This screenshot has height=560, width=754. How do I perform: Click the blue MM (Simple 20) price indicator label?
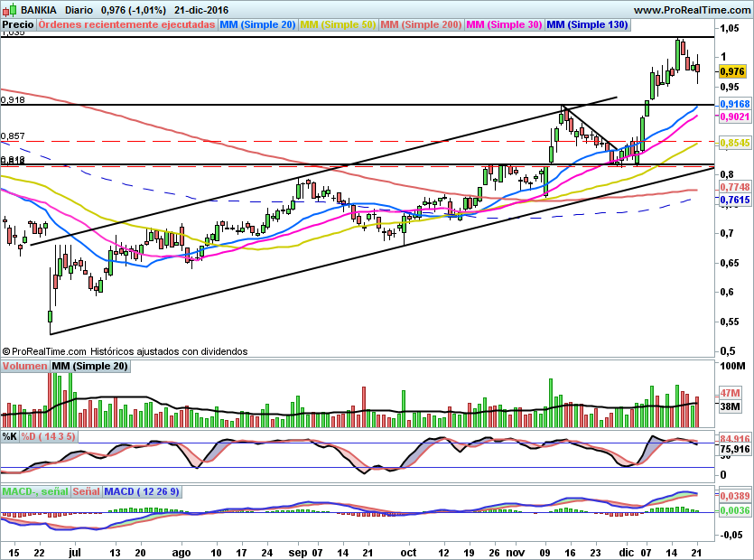tap(257, 24)
